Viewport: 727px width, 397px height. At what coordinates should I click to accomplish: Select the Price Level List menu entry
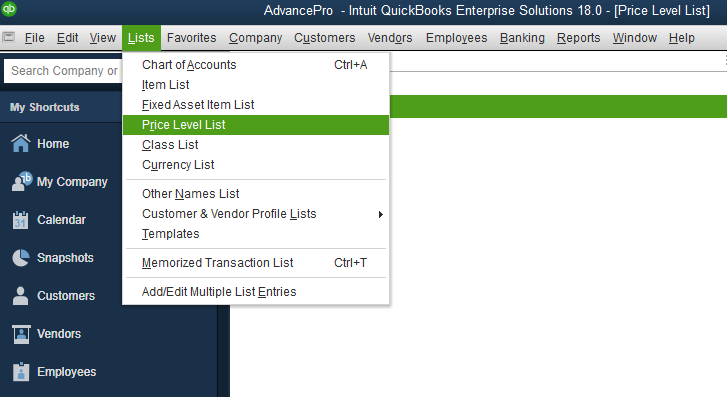[x=256, y=125]
